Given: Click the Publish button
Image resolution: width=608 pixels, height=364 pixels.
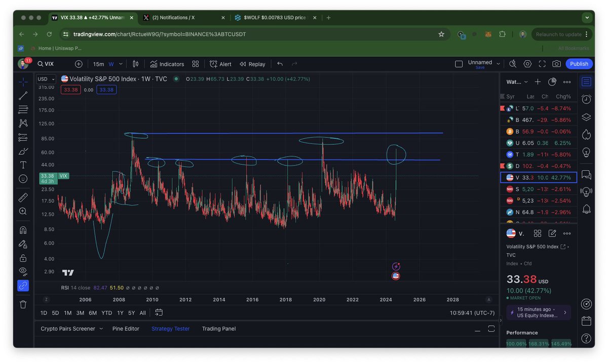Looking at the screenshot, I should click(x=579, y=64).
